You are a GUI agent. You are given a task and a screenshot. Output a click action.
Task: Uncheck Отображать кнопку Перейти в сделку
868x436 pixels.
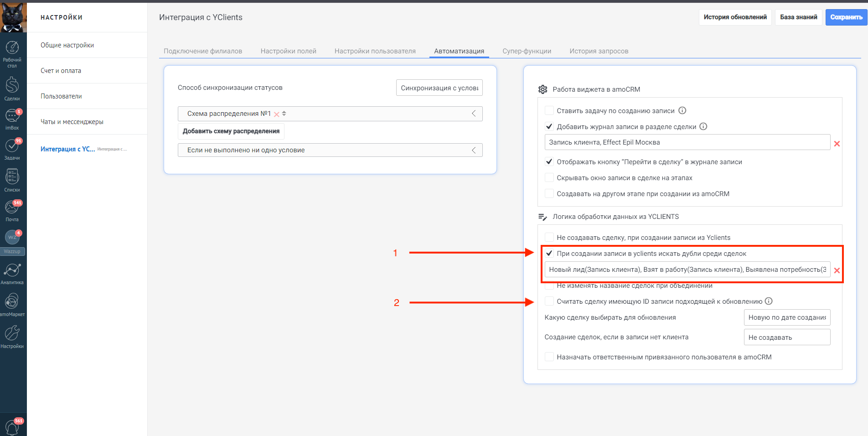point(549,161)
